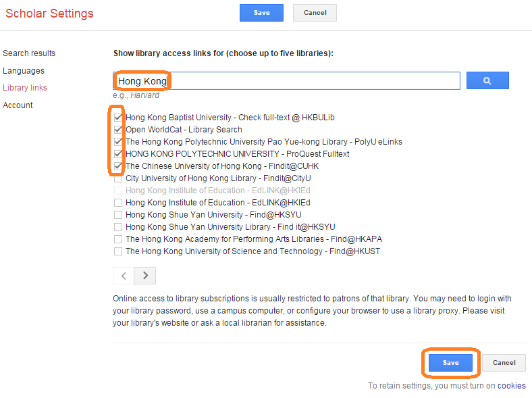The image size is (532, 398).
Task: Uncheck Hong Kong Baptist University checkbox
Action: click(118, 118)
